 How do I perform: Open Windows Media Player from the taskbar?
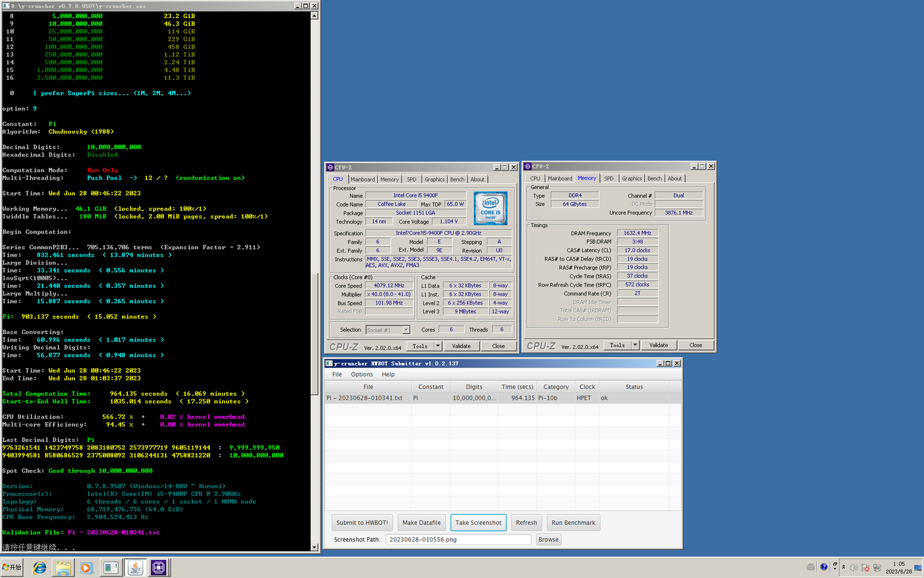point(87,567)
